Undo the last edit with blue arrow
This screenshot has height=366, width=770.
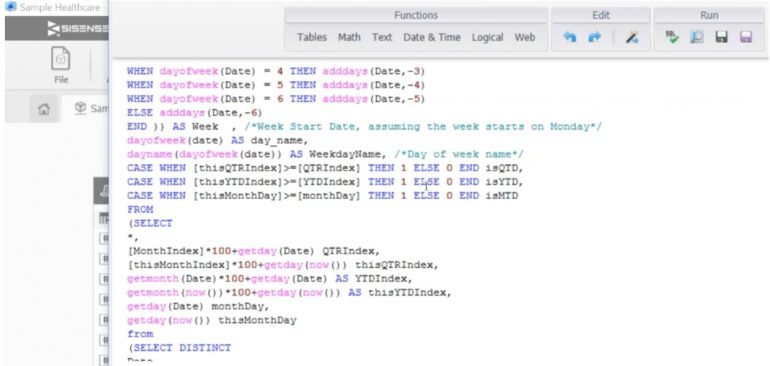[570, 37]
